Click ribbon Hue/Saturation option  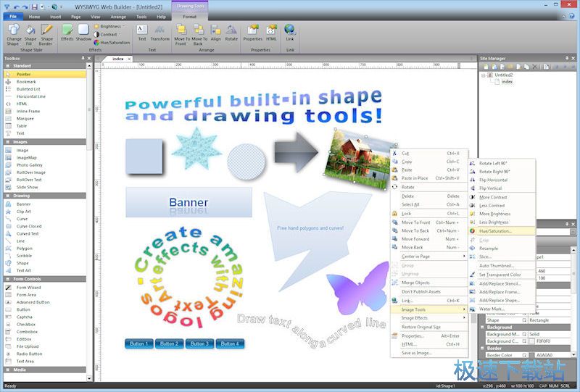click(112, 43)
